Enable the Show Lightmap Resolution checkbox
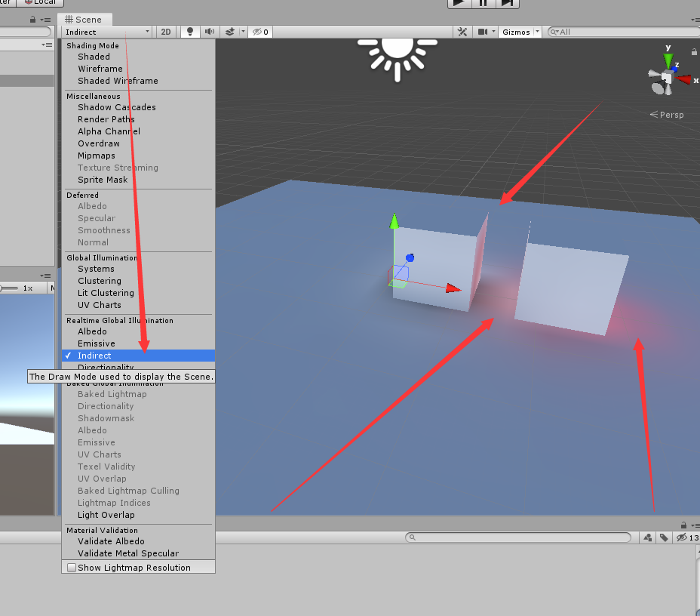The image size is (700, 616). coord(72,567)
